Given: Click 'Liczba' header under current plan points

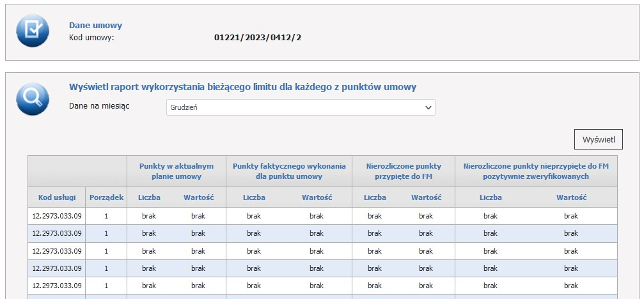Looking at the screenshot, I should pyautogui.click(x=149, y=197).
